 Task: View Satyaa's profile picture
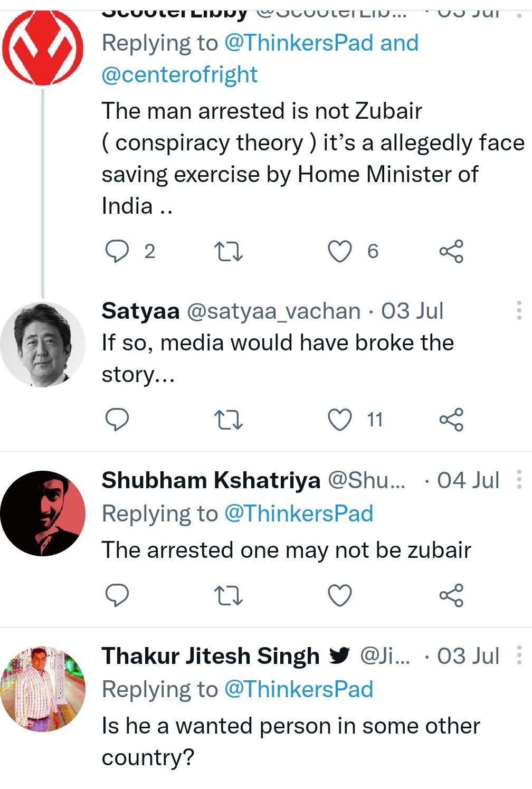pos(43,344)
